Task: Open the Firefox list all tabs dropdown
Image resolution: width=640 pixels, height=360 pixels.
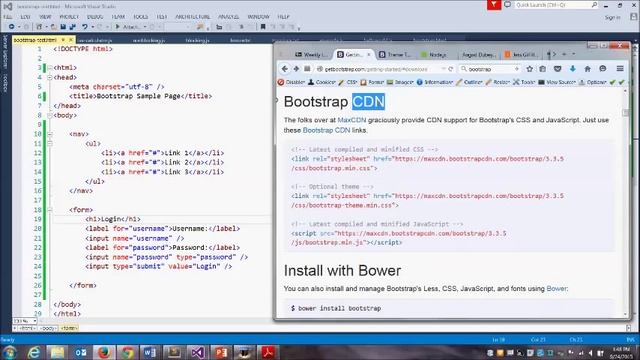Action: click(x=573, y=54)
